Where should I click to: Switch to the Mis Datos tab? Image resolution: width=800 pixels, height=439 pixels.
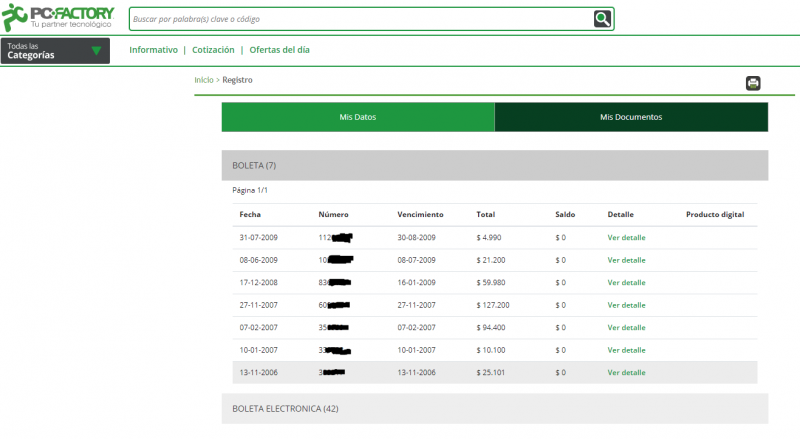coord(357,117)
